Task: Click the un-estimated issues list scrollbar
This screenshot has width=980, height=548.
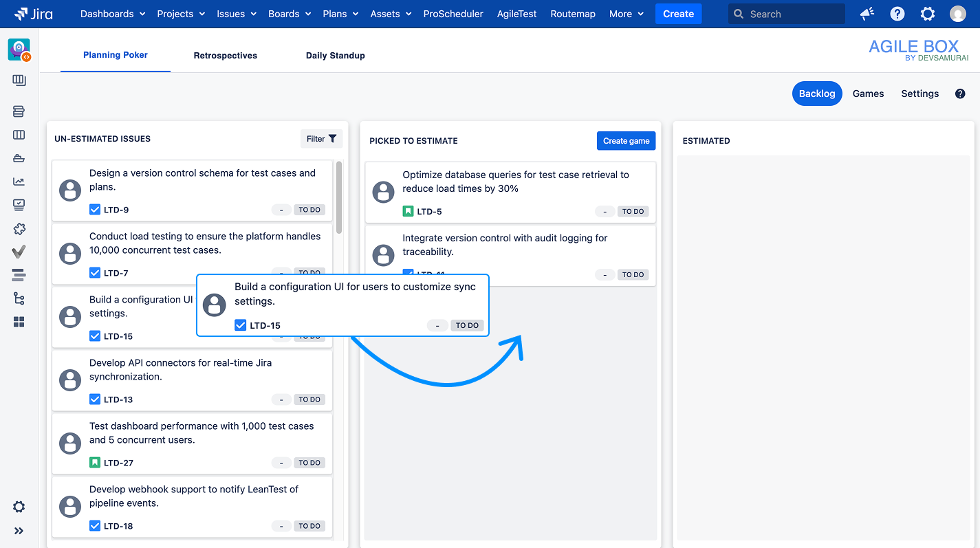Action: coord(339,198)
